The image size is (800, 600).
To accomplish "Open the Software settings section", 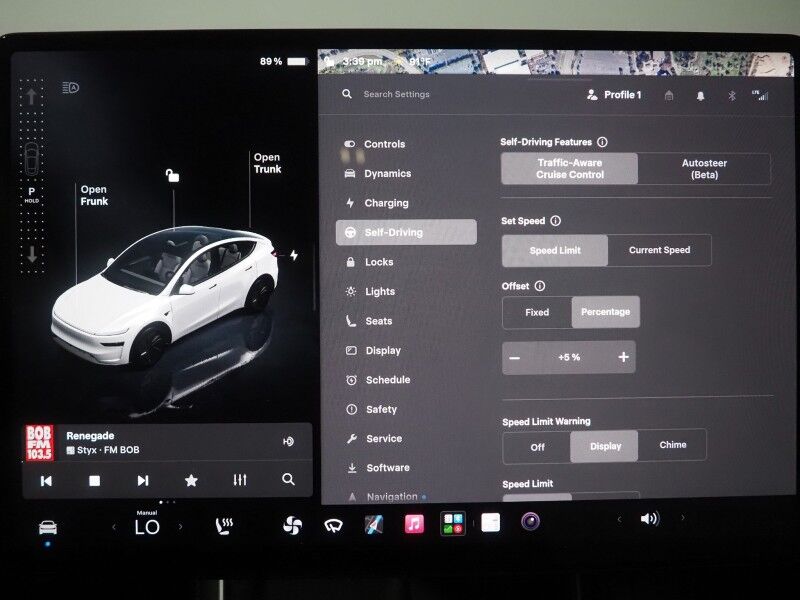I will point(378,467).
